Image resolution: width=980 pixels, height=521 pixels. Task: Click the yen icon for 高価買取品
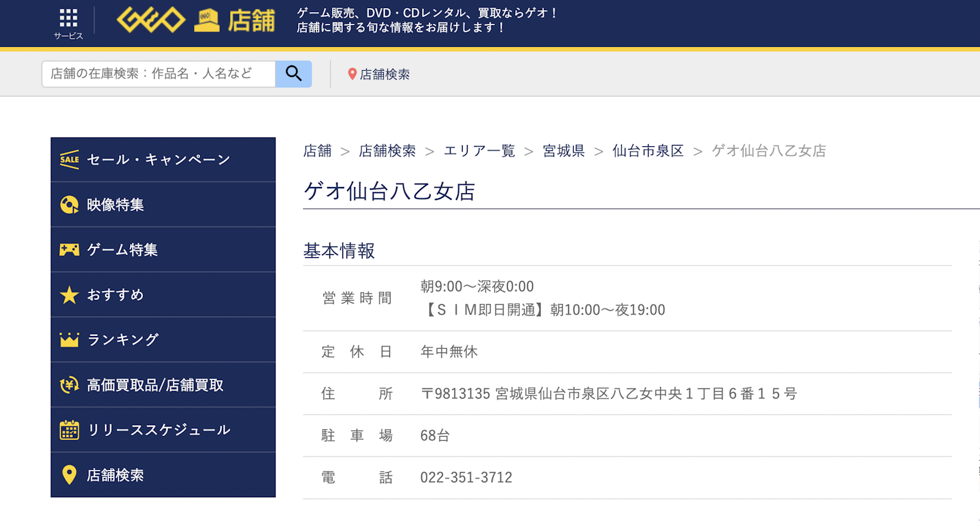pyautogui.click(x=69, y=385)
